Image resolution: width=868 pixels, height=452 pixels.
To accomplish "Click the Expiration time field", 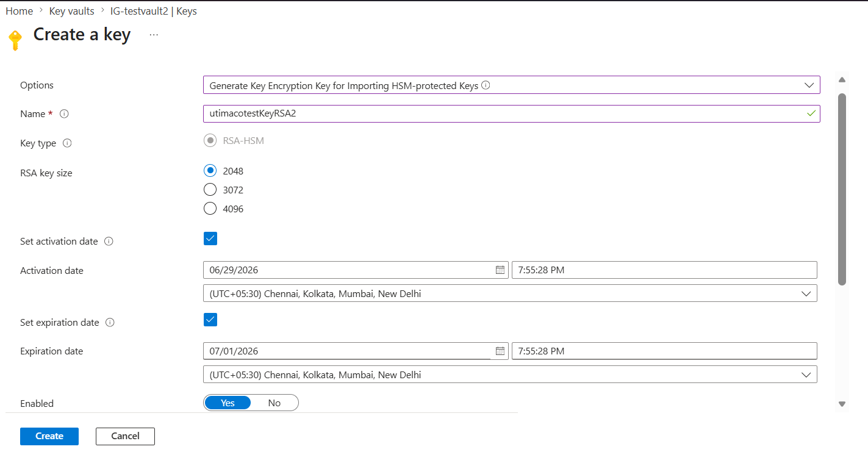I will coord(664,351).
